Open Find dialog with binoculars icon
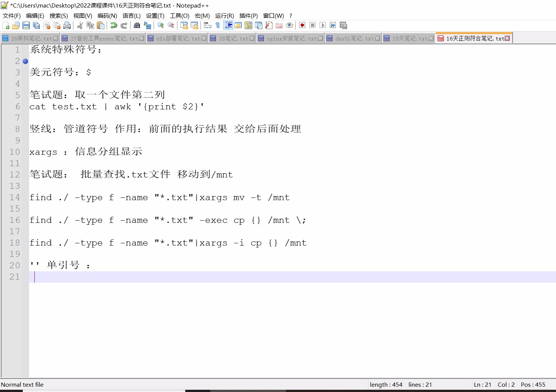 coord(137,25)
